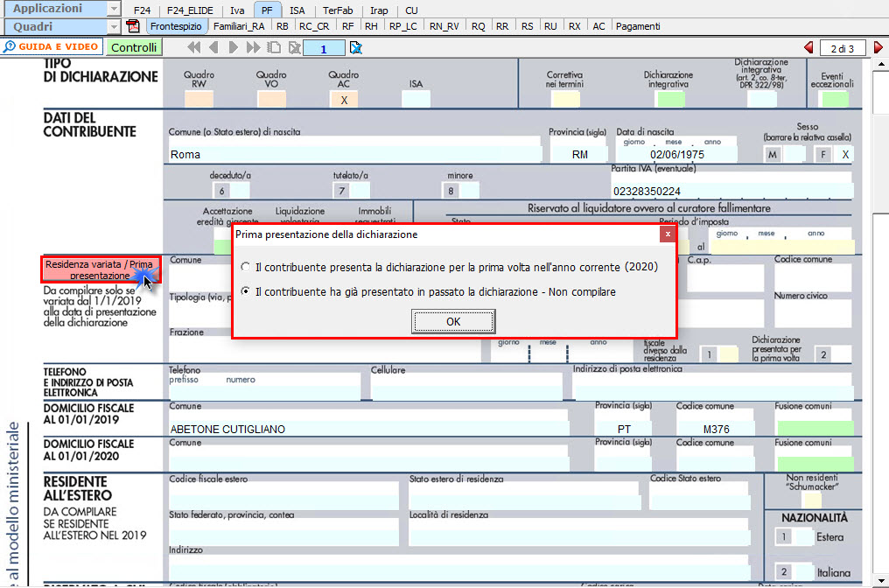The width and height of the screenshot is (889, 588).
Task: Click the Controlli button
Action: [x=134, y=47]
